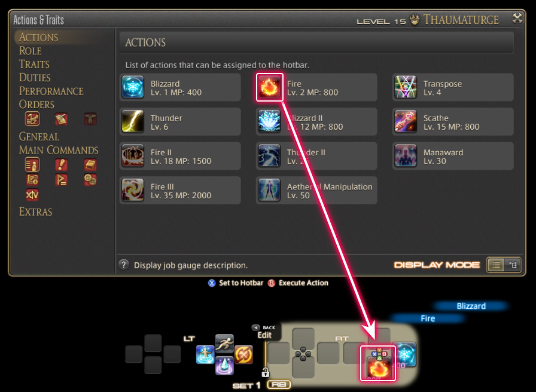Select the Transpose action icon
Screen dimensions: 536x392
coord(406,87)
